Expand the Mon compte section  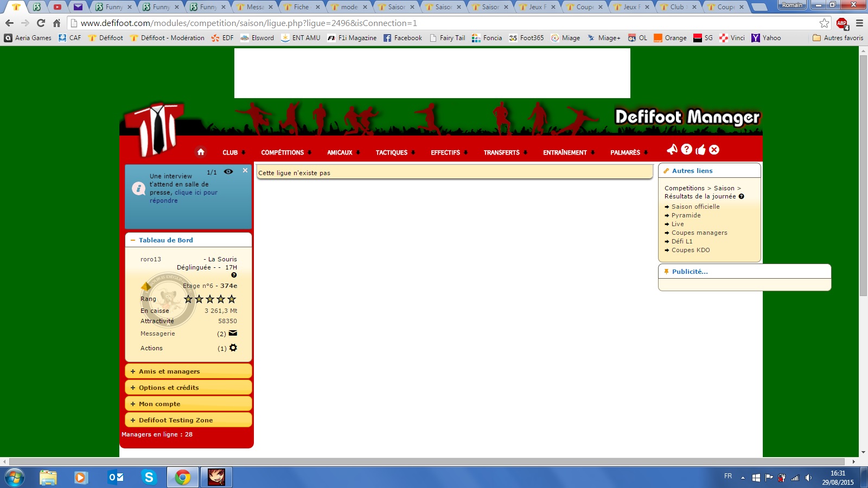188,404
